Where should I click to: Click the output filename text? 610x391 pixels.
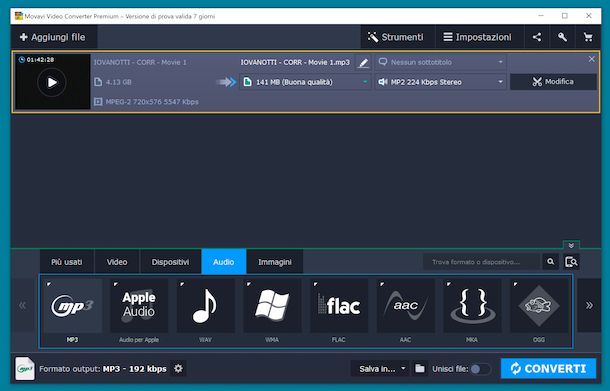(295, 62)
